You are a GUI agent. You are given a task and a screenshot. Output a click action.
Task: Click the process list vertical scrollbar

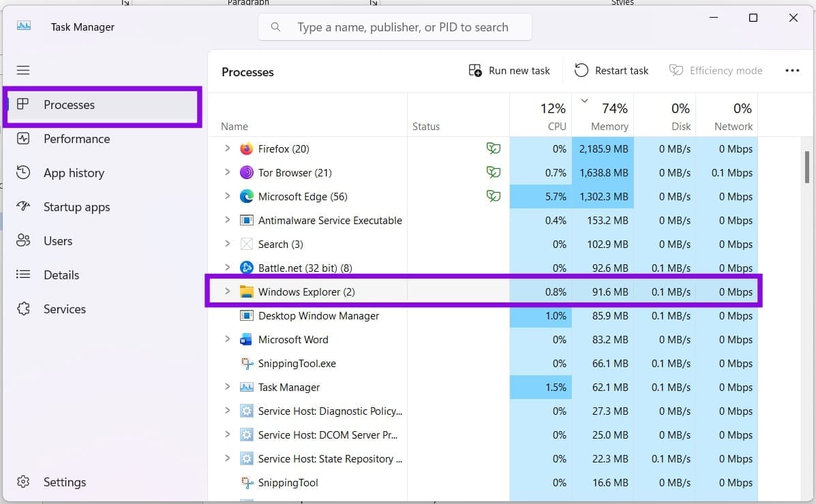pos(807,167)
